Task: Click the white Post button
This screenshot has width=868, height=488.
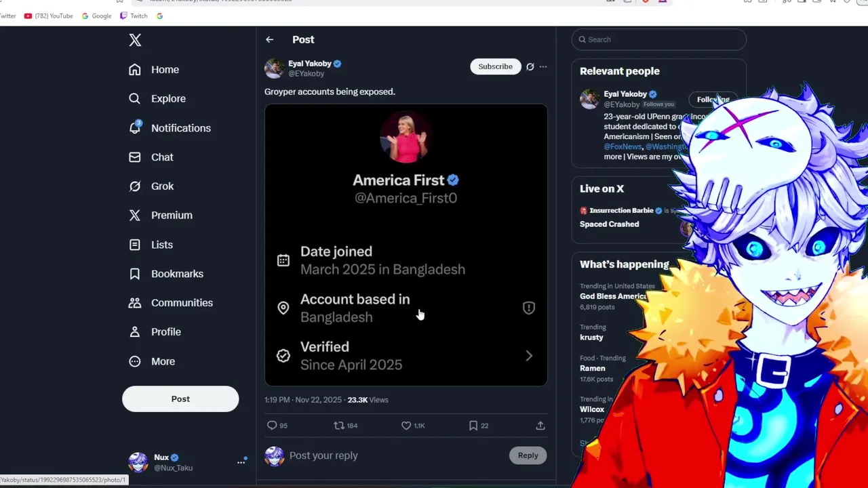Action: [180, 399]
